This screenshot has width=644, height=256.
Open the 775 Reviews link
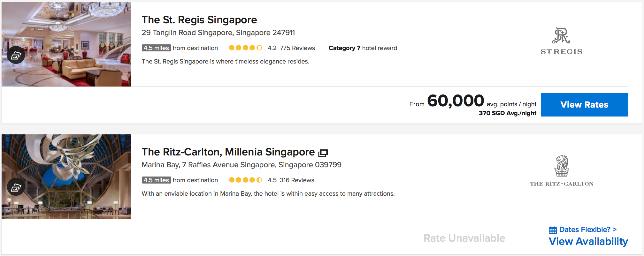tap(297, 48)
